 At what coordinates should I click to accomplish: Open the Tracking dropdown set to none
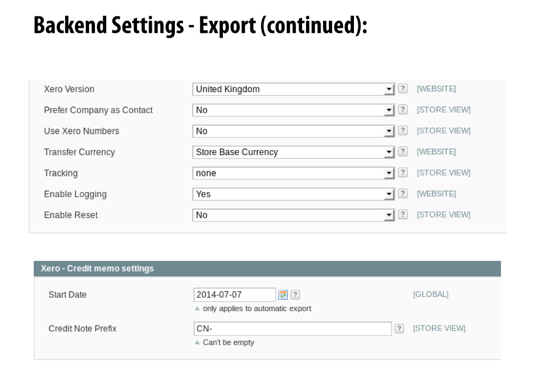coord(293,173)
